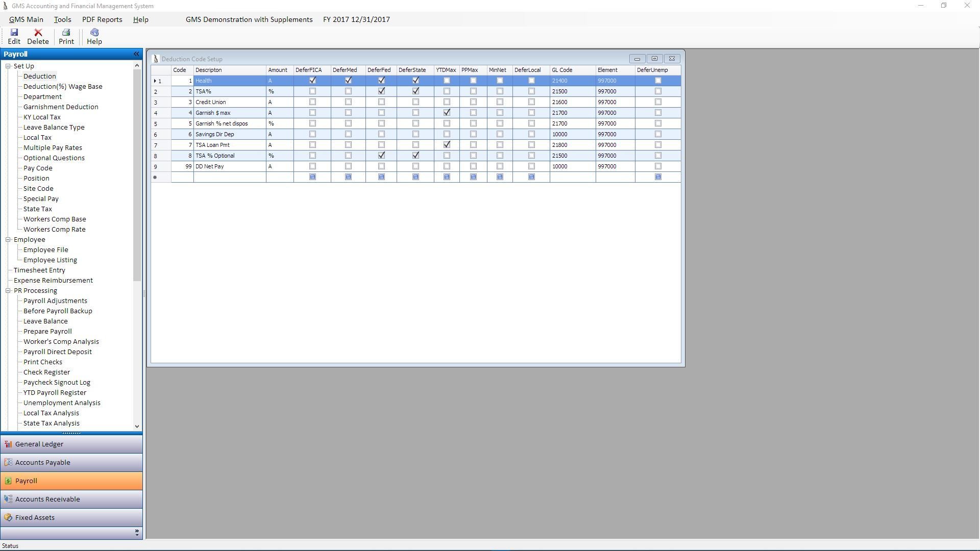
Task: Open the General Ledger module
Action: (x=39, y=444)
